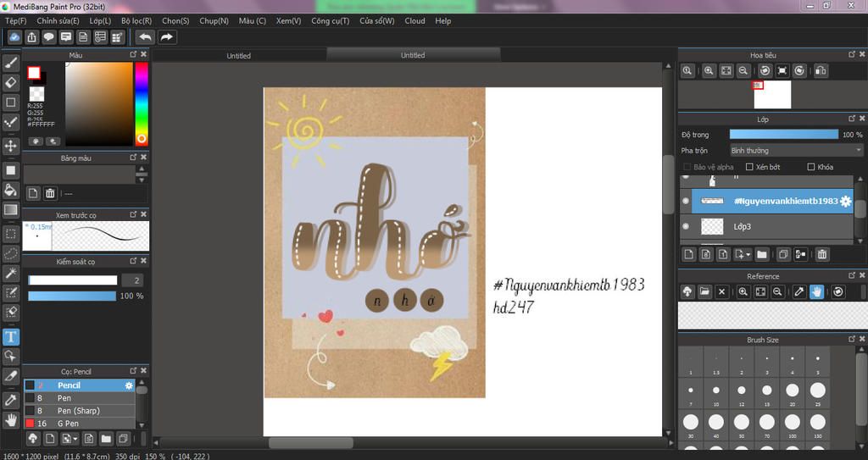Open settings gear of #Nguyenvankhiemtb1983 layer

click(845, 202)
